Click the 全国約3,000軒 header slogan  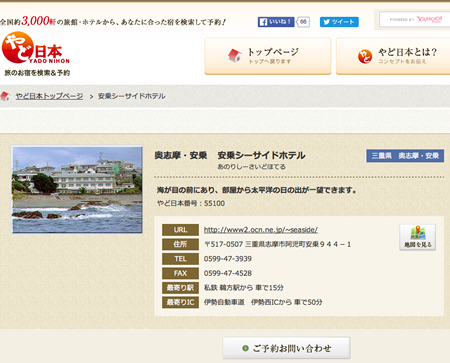click(113, 21)
